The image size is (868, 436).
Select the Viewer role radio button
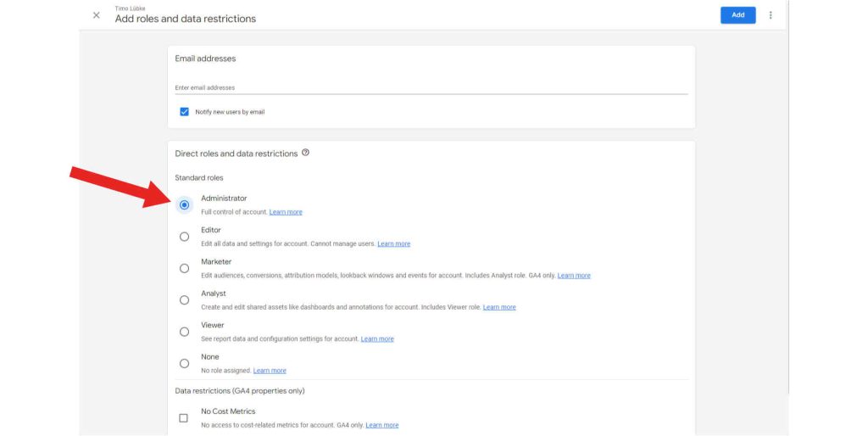184,332
